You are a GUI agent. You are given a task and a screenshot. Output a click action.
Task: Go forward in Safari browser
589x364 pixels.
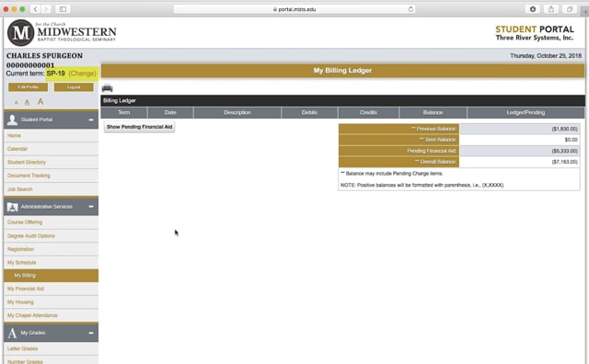[46, 9]
